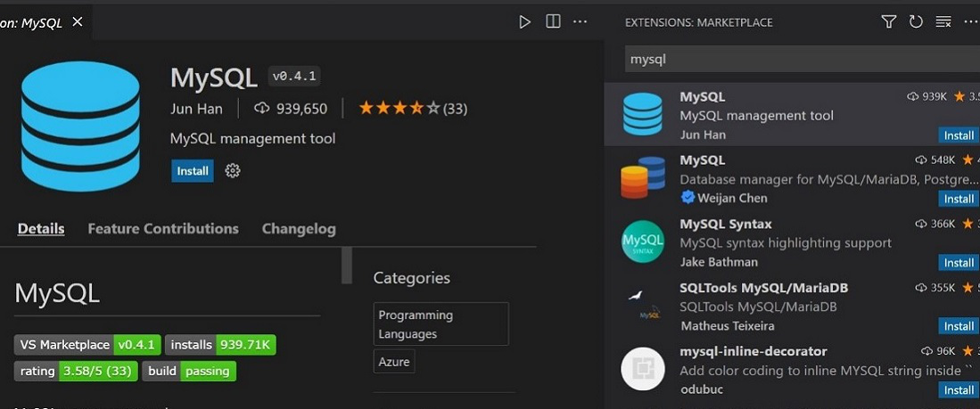Click the large blue MySQL database logo

point(80,126)
